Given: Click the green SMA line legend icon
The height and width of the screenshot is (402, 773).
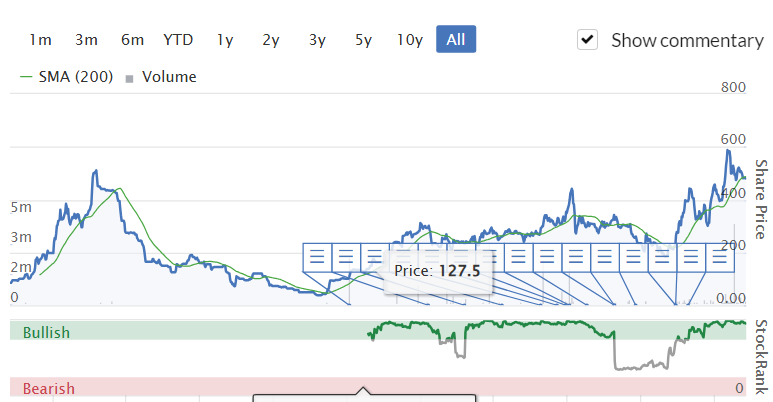Looking at the screenshot, I should coord(26,77).
